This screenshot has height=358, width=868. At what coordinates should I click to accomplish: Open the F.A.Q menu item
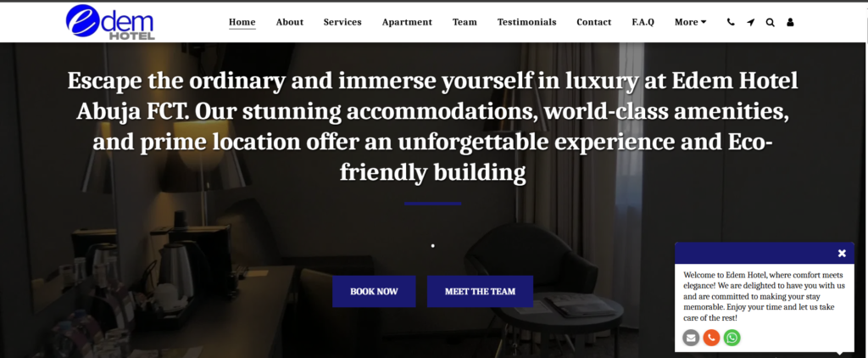[643, 22]
